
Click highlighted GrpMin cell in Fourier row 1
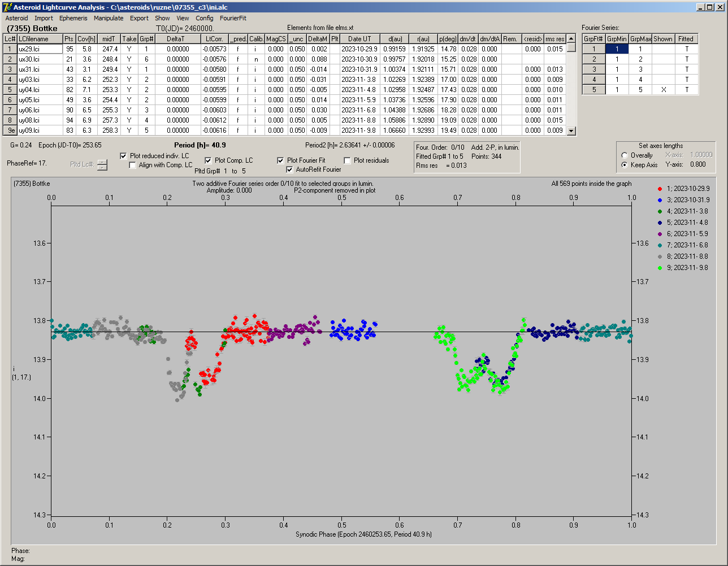[617, 49]
